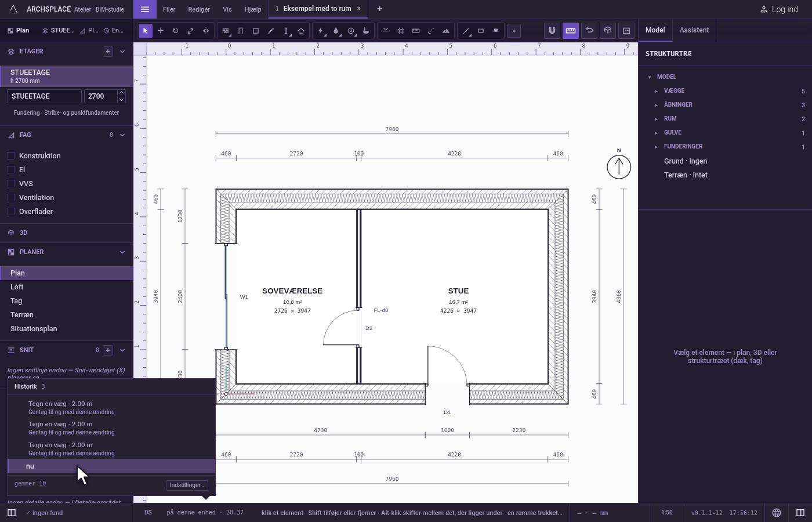Enable the Ventilation checkbox

point(10,198)
